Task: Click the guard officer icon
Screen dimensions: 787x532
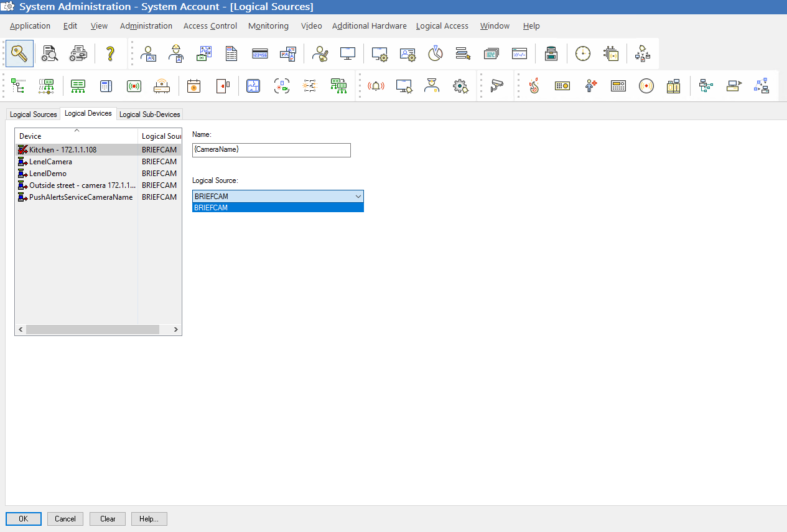Action: (x=432, y=86)
